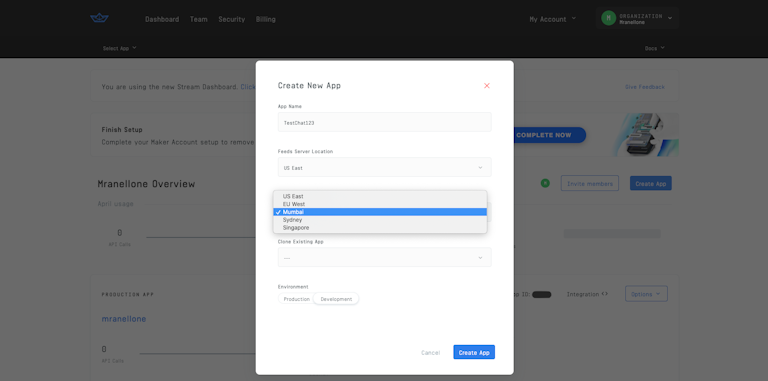Expand the My Account menu

point(552,19)
